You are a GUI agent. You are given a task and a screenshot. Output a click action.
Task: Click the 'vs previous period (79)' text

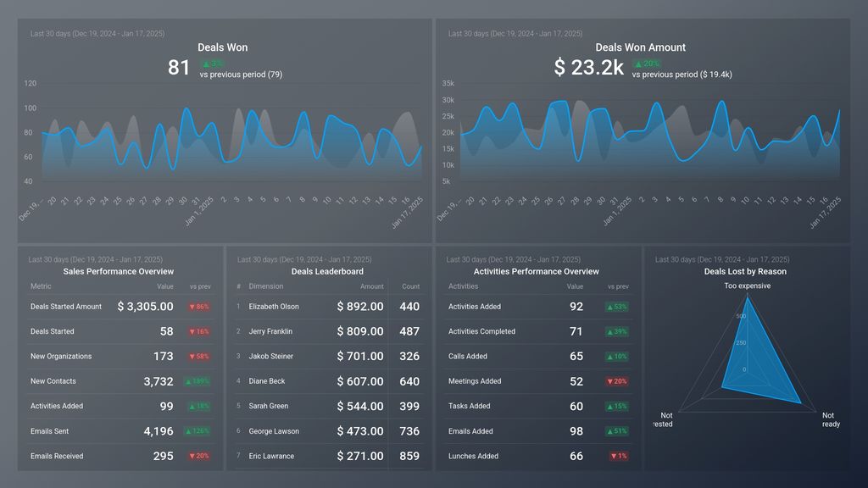pos(241,75)
